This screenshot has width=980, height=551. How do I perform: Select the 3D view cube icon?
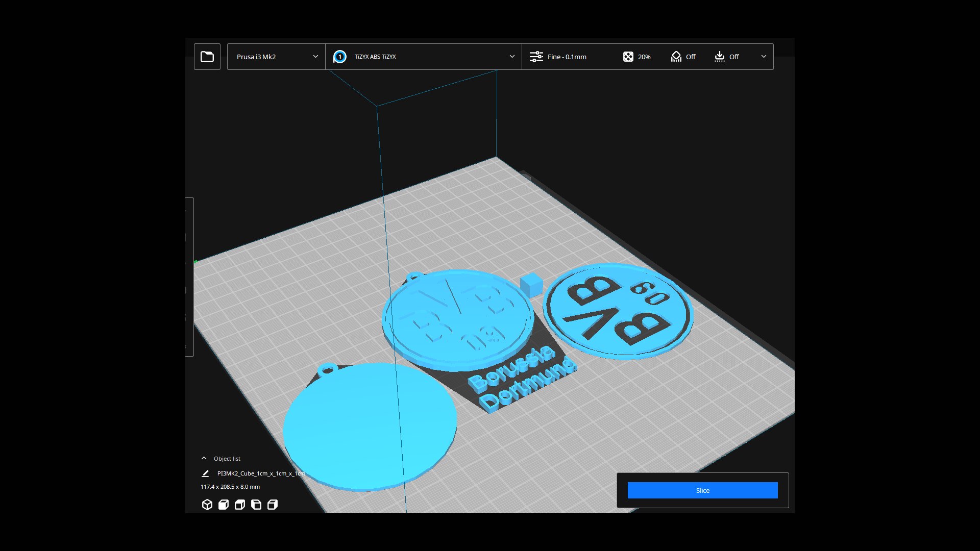(x=207, y=505)
